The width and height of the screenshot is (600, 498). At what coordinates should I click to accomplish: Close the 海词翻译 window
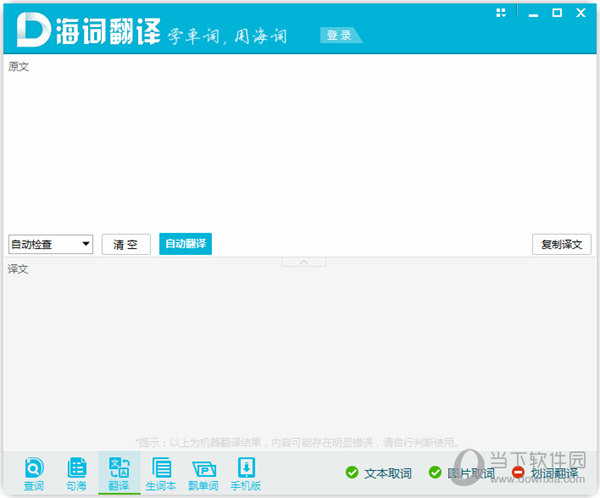pyautogui.click(x=581, y=13)
